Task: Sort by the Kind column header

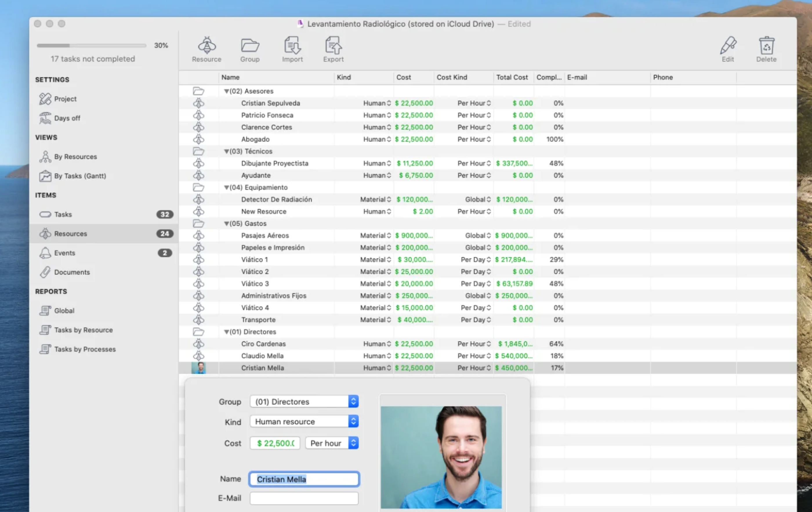Action: 364,77
